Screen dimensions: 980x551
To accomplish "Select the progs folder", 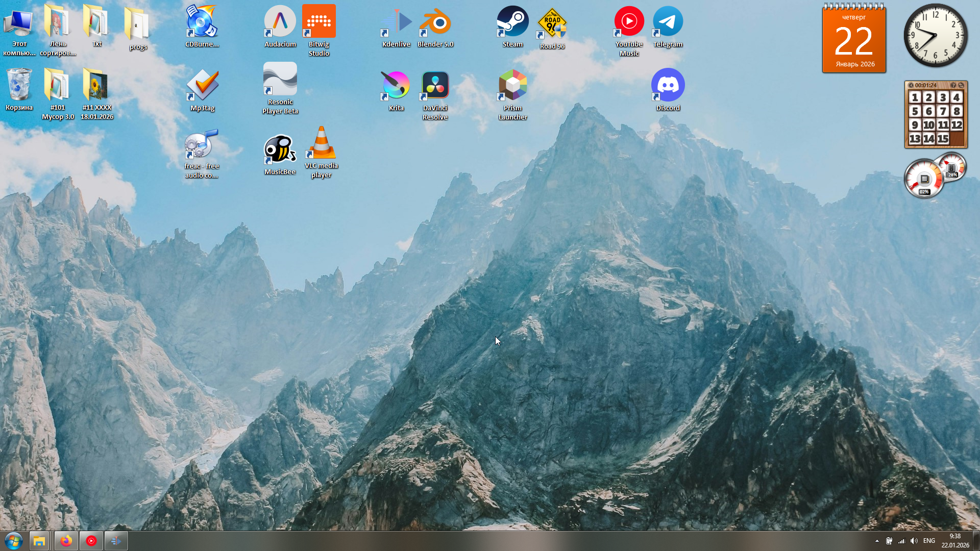I will tap(137, 24).
